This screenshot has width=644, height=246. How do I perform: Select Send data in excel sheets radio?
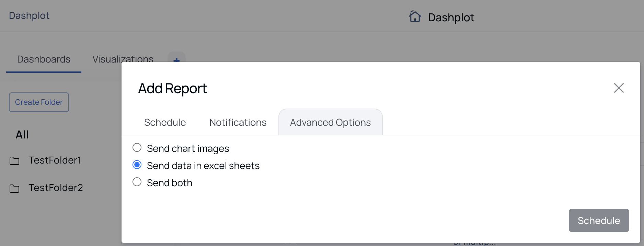pyautogui.click(x=137, y=165)
